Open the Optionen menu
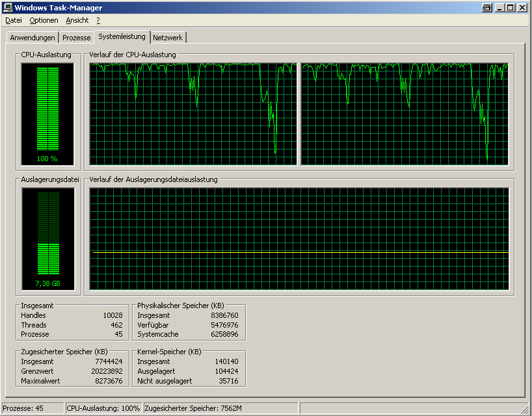Viewport: 532px width, 416px height. pyautogui.click(x=44, y=20)
